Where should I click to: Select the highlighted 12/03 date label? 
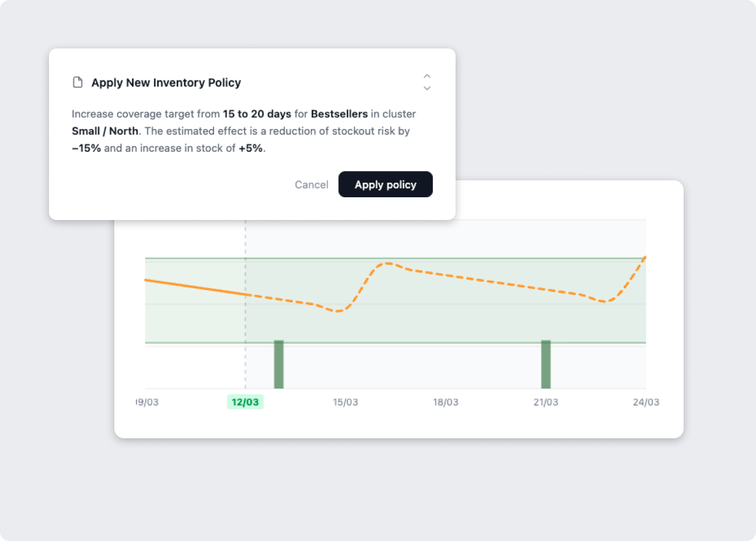(x=245, y=402)
